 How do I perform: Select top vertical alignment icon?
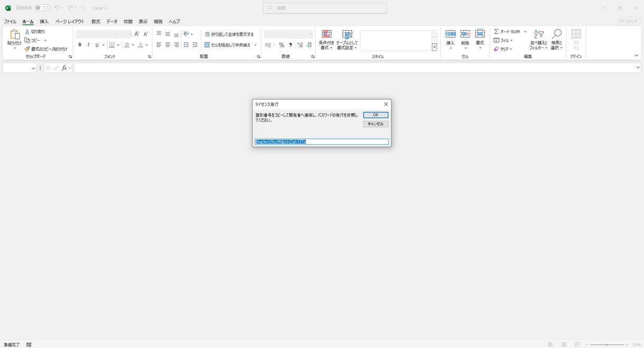pos(159,34)
